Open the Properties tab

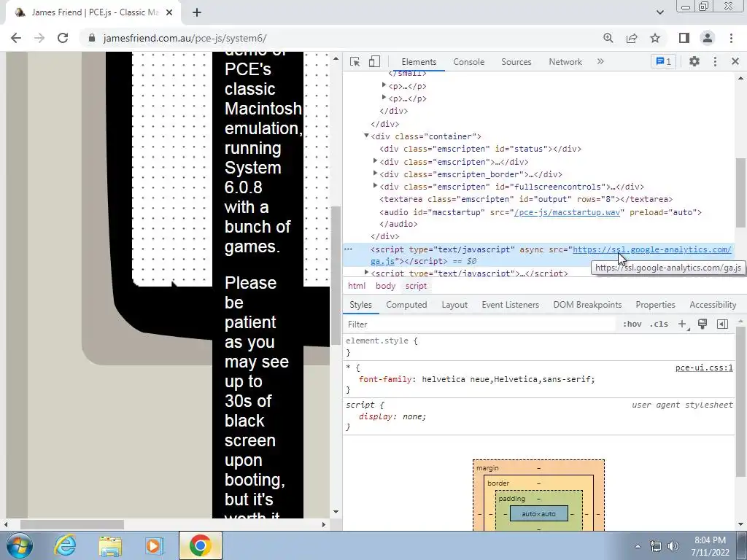[655, 305]
